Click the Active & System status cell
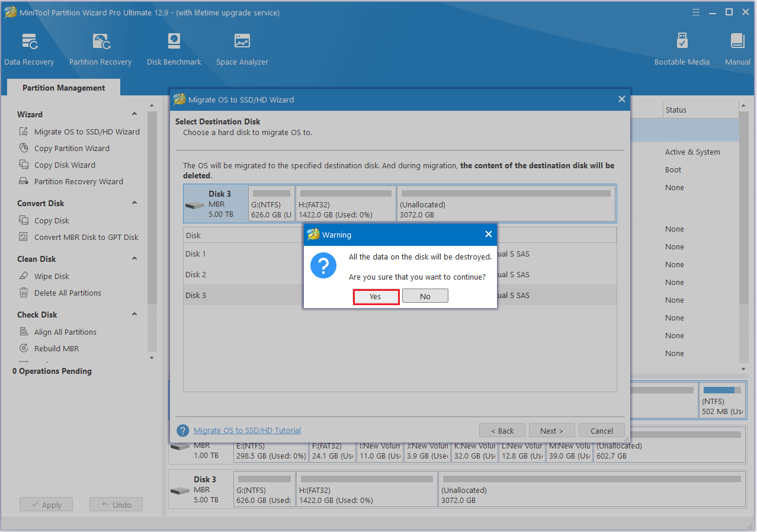Image resolution: width=757 pixels, height=532 pixels. pyautogui.click(x=692, y=152)
